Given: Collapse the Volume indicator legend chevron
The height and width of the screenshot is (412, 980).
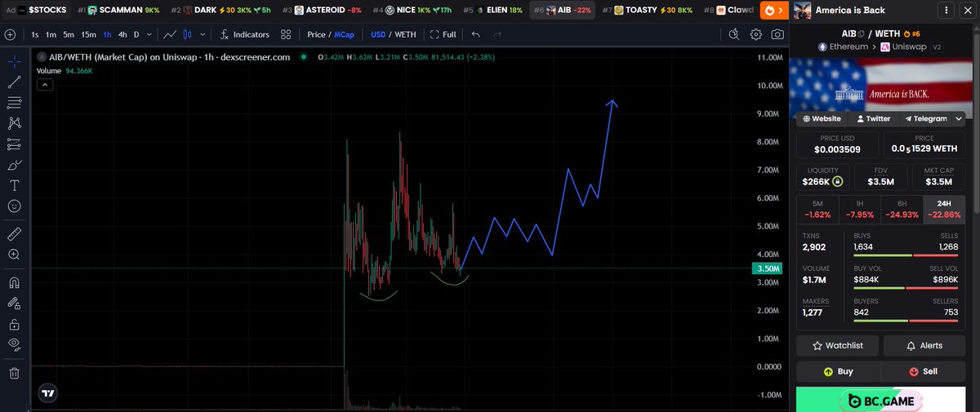Looking at the screenshot, I should click(x=45, y=84).
